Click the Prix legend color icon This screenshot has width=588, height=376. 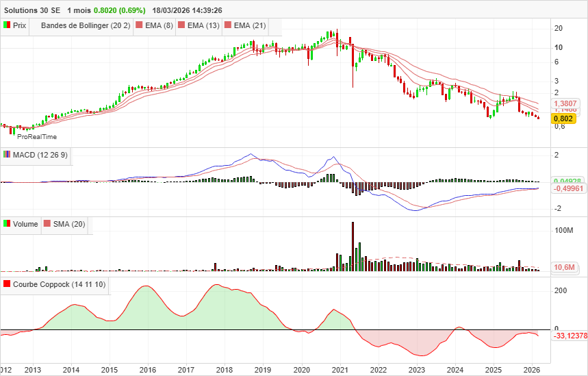[7, 25]
